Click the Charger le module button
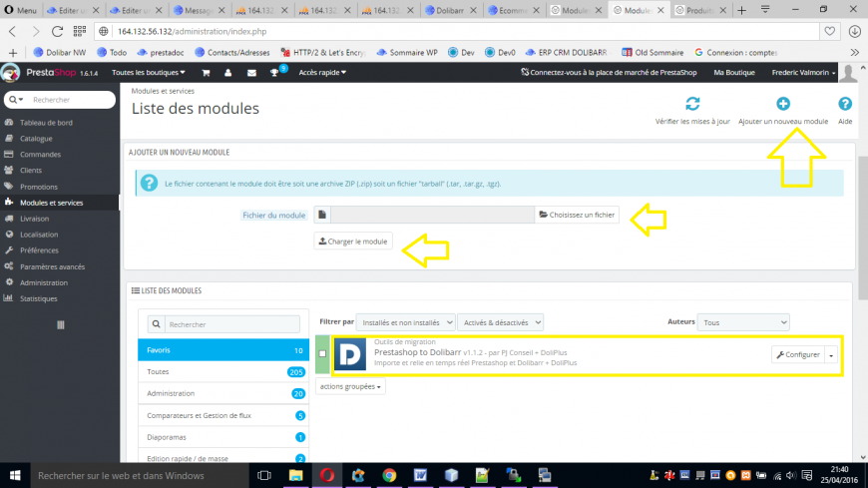 click(353, 242)
